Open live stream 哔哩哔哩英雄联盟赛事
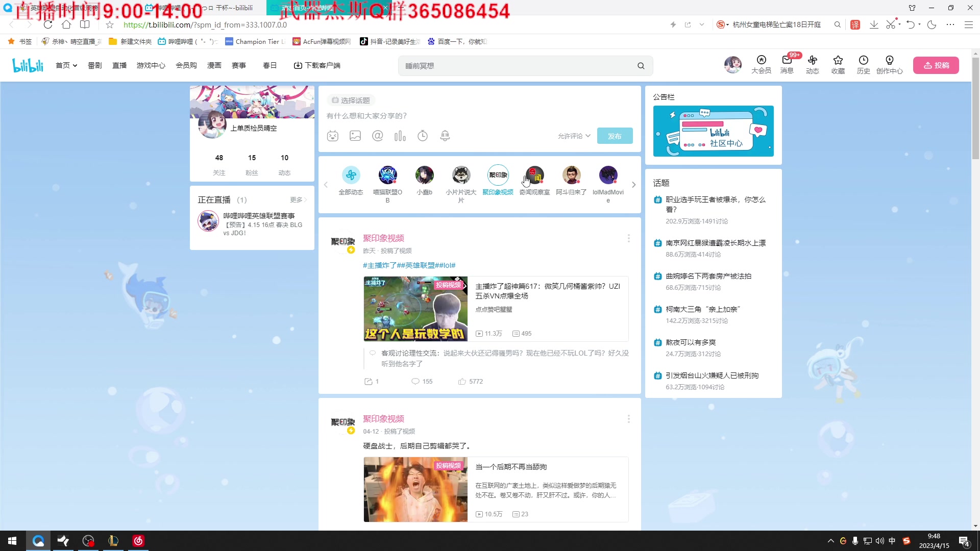980x551 pixels. tap(259, 216)
